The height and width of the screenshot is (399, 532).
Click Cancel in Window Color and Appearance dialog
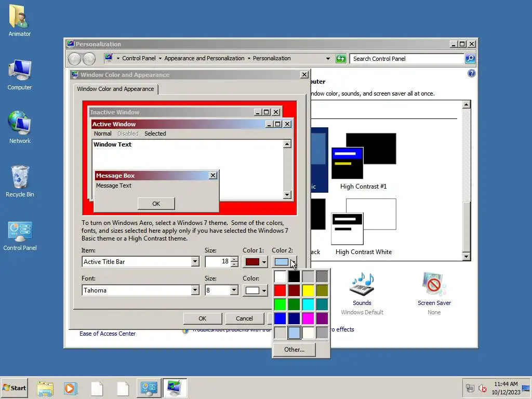244,318
